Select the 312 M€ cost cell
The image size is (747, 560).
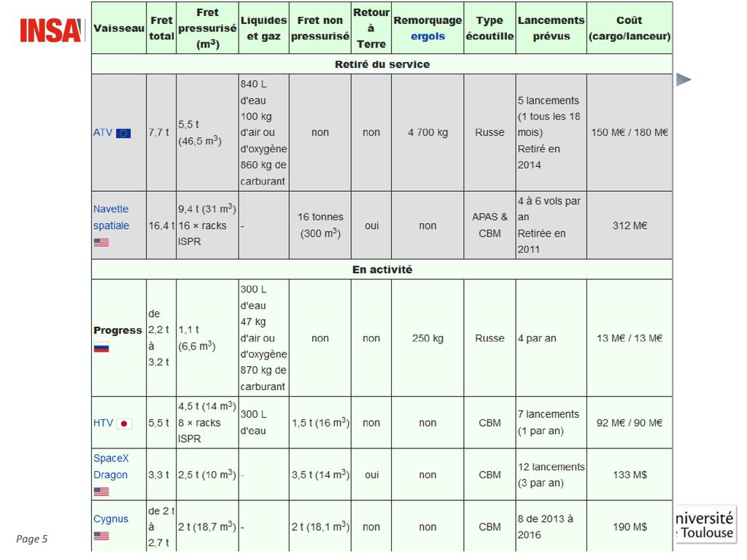630,226
